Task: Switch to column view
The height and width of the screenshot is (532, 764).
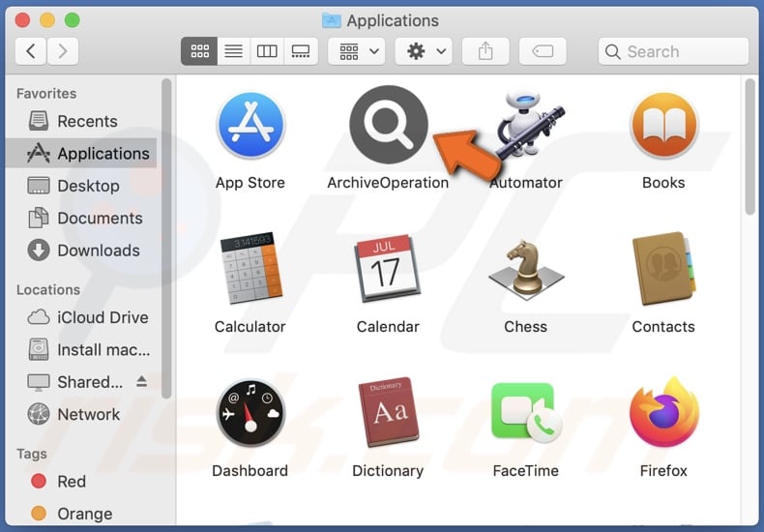Action: pyautogui.click(x=267, y=51)
